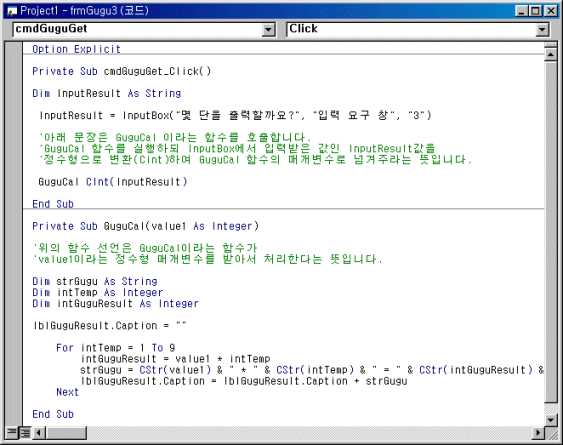
Task: Switch to Procedure View button
Action: [x=11, y=432]
